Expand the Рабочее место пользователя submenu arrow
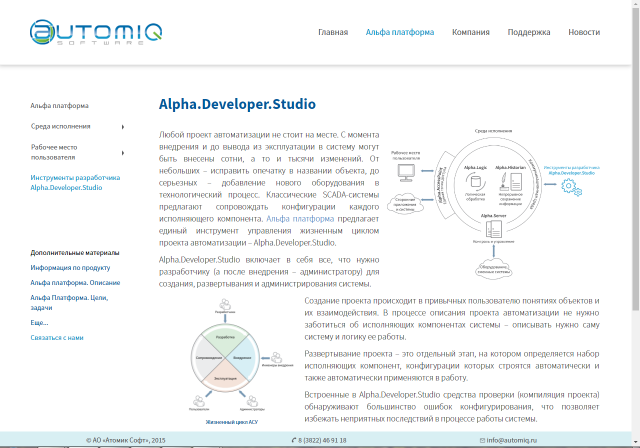The image size is (640, 448). click(123, 153)
